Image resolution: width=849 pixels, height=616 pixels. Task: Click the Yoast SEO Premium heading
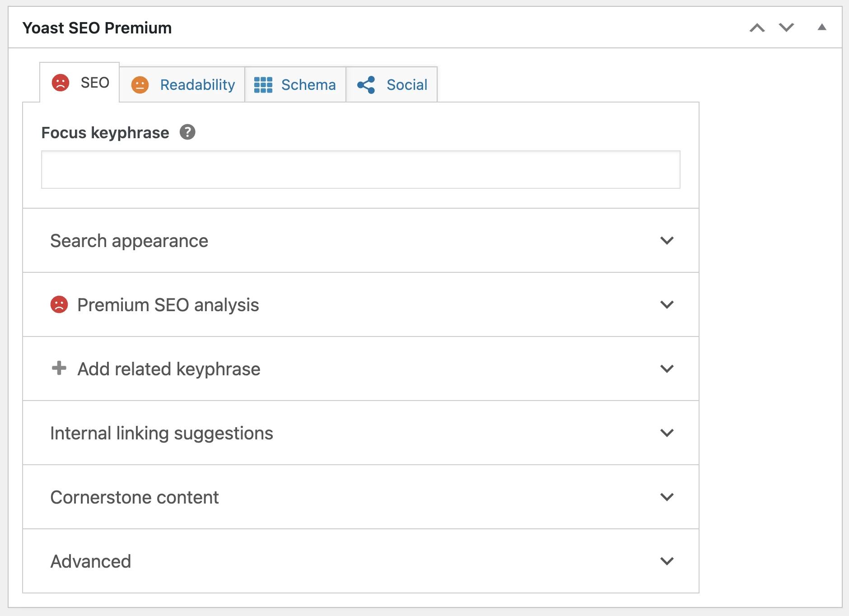(97, 28)
